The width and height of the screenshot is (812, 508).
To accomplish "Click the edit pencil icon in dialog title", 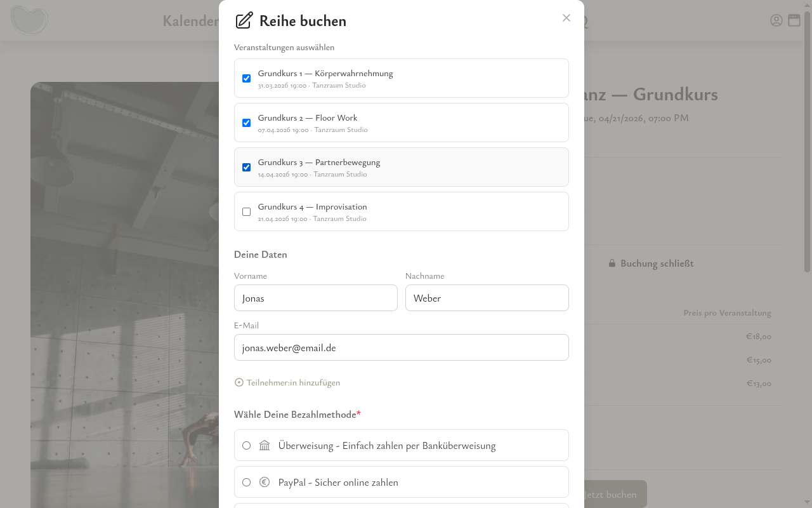I will point(244,21).
